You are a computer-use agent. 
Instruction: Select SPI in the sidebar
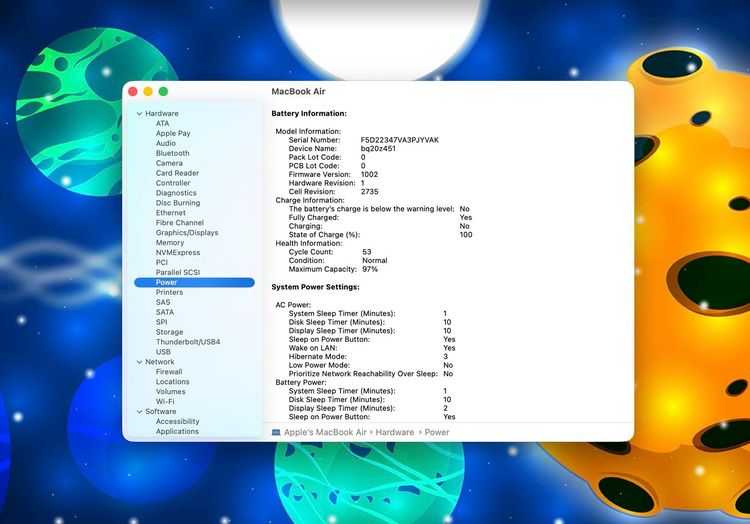[161, 322]
